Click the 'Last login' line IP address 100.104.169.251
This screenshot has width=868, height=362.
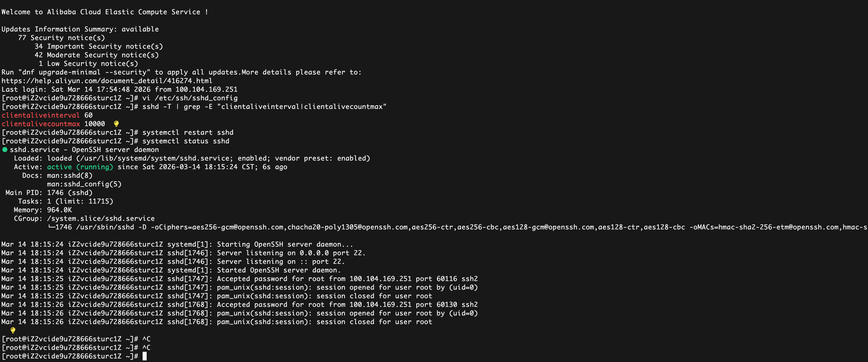point(206,89)
